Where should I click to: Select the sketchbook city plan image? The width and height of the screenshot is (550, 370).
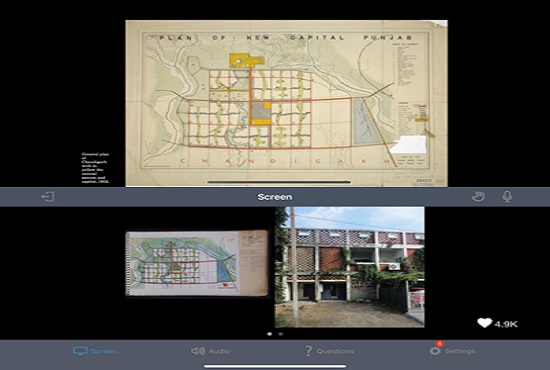197,263
